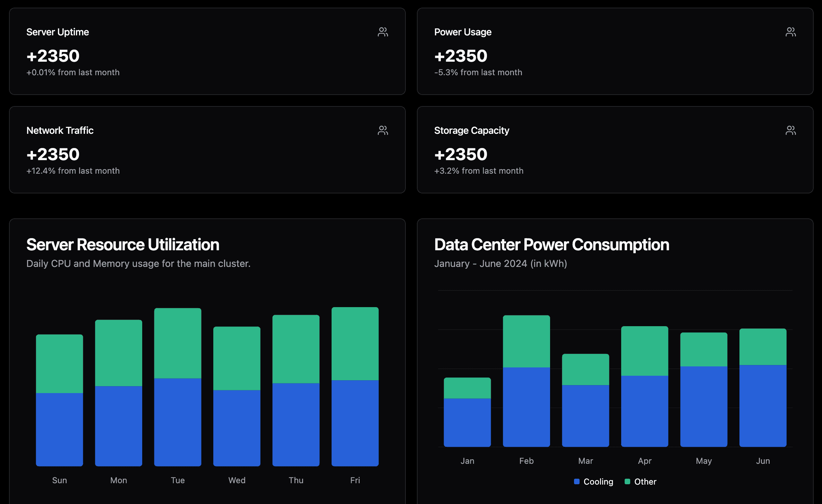Click 'Daily CPU and Memory usage' subtitle
822x504 pixels.
pos(138,264)
